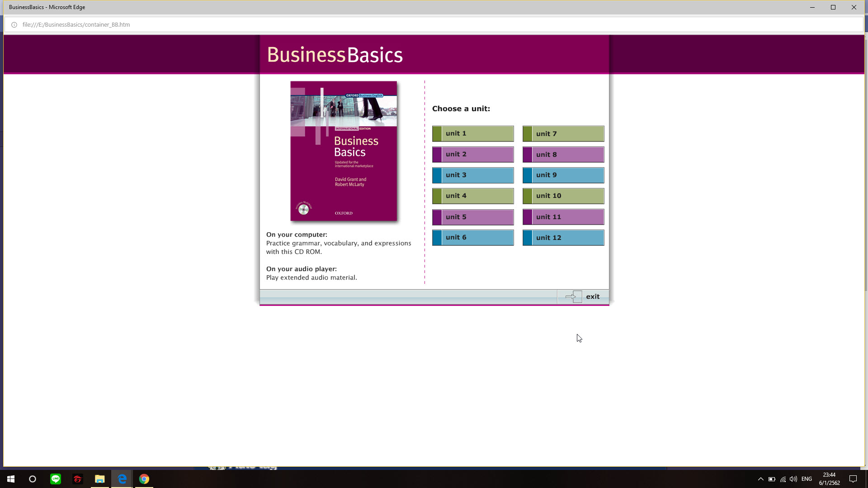Screen dimensions: 868x488
Task: Switch the ENG input language
Action: 807,479
